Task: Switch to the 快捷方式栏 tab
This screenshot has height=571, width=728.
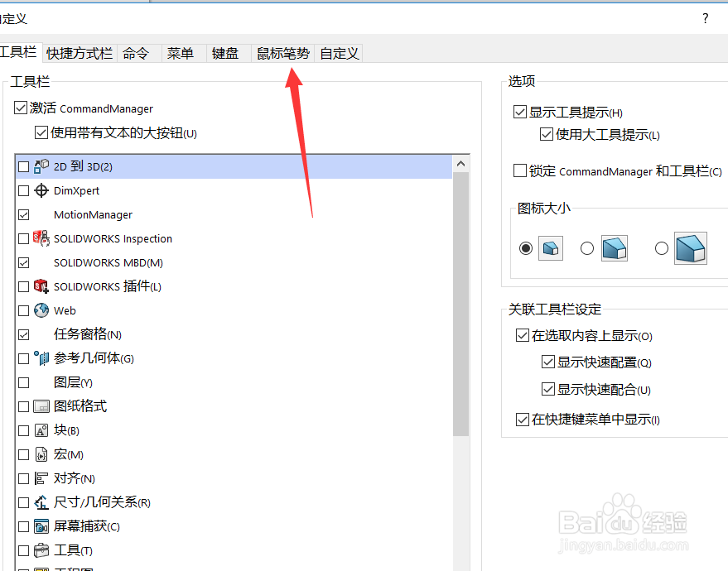Action: coord(80,53)
